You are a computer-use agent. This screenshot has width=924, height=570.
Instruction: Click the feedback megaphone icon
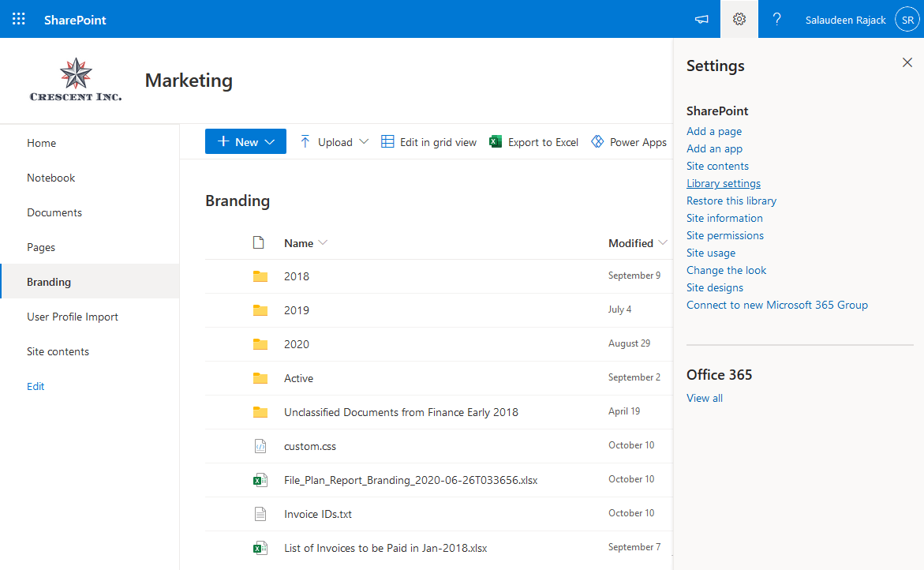[x=701, y=18]
